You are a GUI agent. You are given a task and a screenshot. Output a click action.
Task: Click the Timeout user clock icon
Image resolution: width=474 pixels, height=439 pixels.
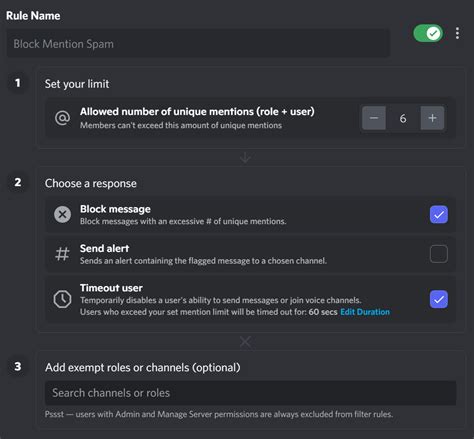62,299
